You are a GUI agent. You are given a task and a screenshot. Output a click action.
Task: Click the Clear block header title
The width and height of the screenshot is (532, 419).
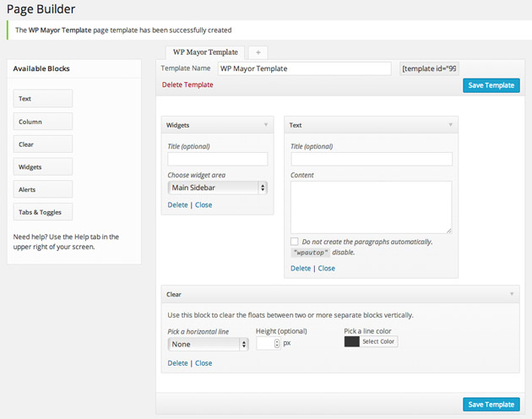[x=174, y=294]
